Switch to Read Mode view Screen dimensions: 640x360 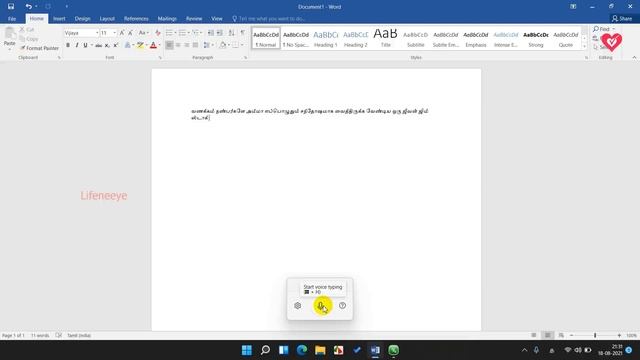pyautogui.click(x=534, y=335)
